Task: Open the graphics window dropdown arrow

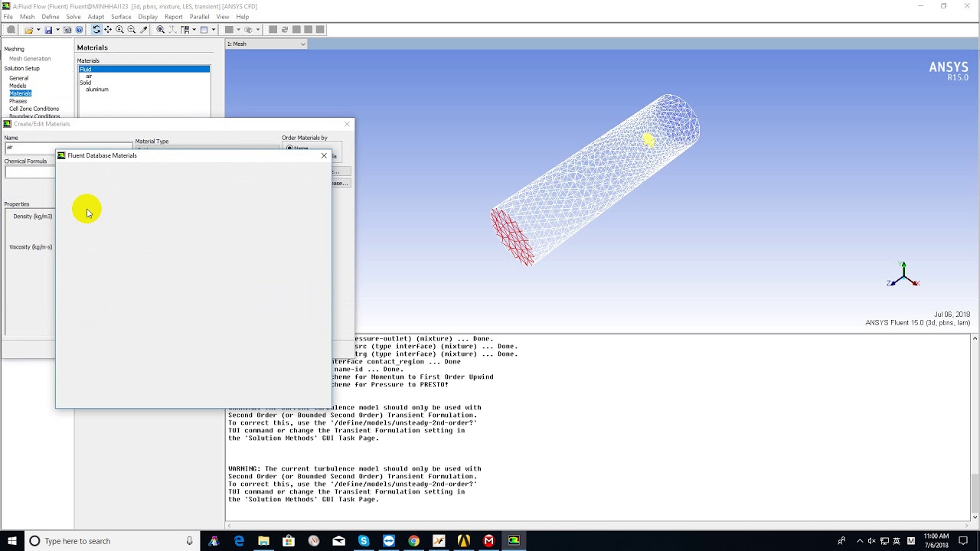Action: (214, 30)
